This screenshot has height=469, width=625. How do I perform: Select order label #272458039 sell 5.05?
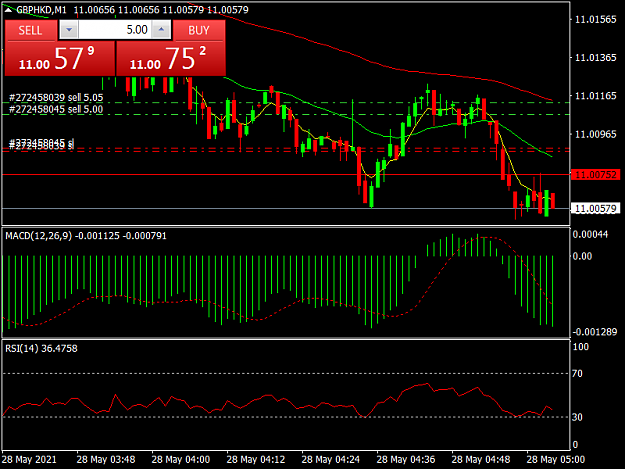[x=56, y=97]
